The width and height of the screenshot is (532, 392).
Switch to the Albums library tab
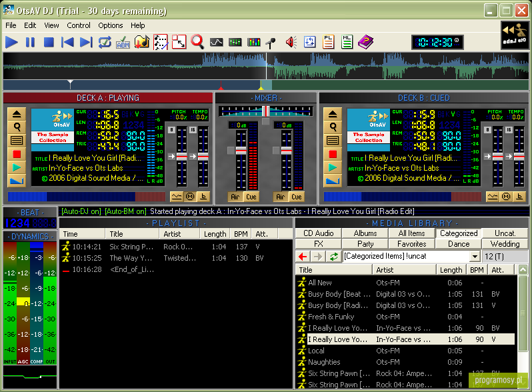365,233
